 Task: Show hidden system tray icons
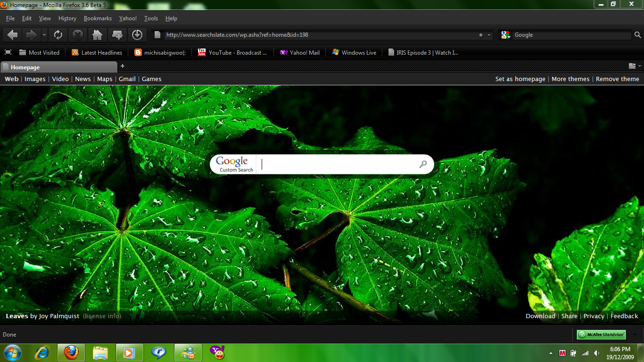(x=551, y=353)
